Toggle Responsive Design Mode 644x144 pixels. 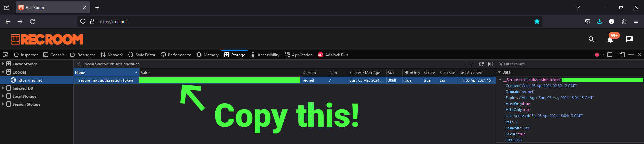[x=622, y=55]
